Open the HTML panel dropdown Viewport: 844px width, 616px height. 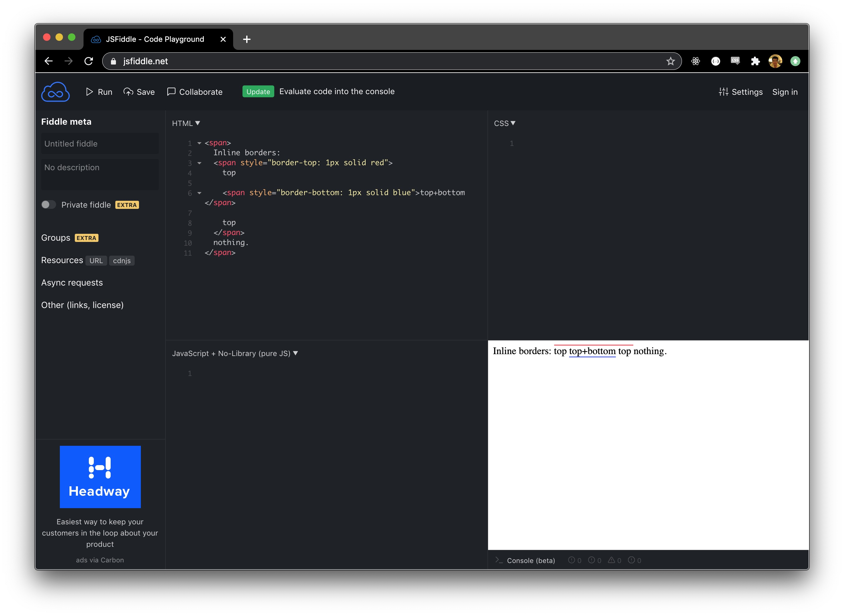point(198,123)
